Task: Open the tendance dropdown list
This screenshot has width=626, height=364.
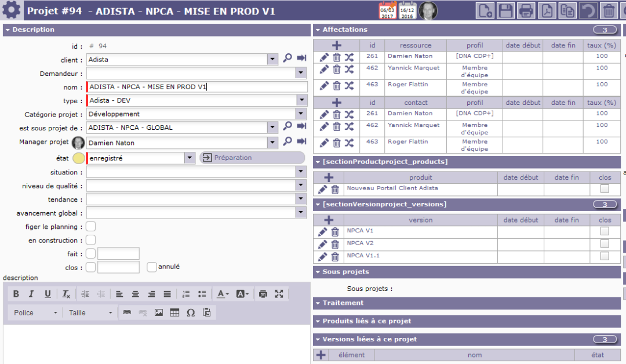Action: pyautogui.click(x=300, y=199)
